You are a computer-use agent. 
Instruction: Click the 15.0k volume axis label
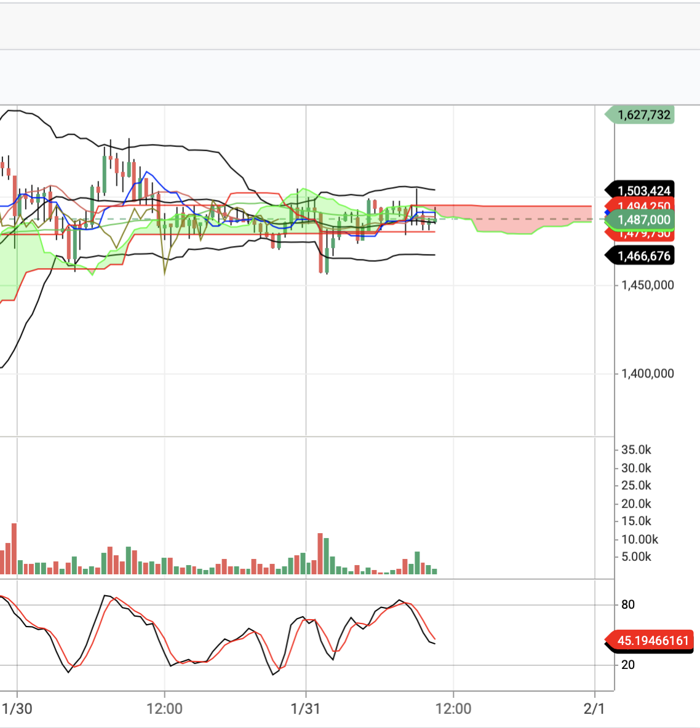click(637, 521)
